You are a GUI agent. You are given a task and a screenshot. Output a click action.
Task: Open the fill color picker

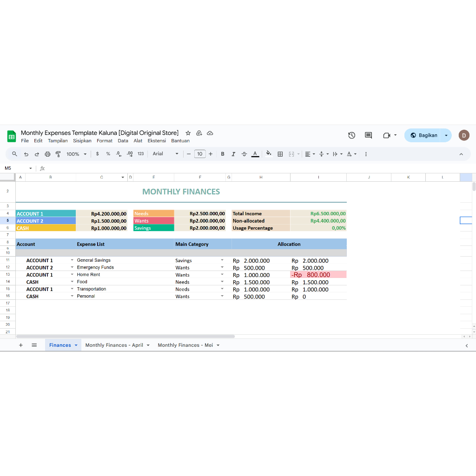[x=269, y=154]
